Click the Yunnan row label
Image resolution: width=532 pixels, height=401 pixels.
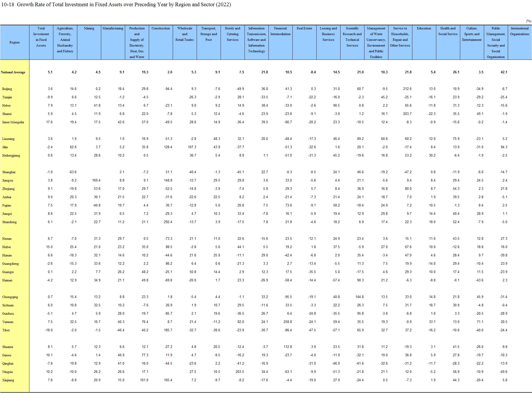[x=8, y=322]
